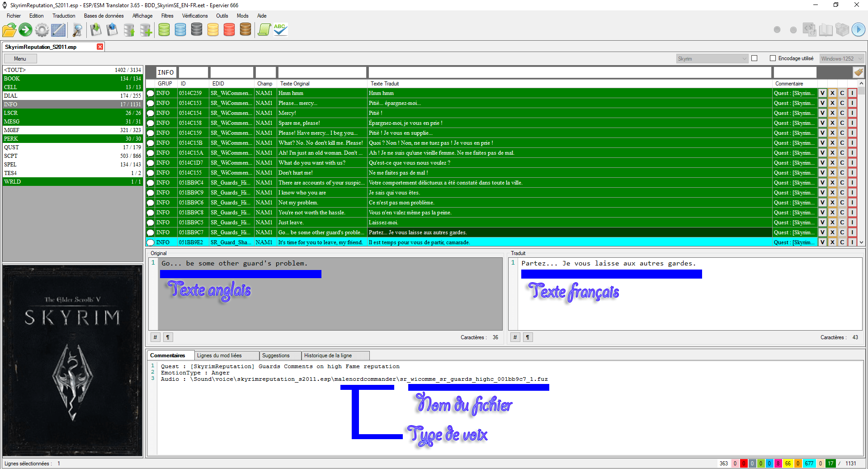Viewport: 868px width, 469px height.
Task: Click V button on Hmm hmm row
Action: click(822, 93)
